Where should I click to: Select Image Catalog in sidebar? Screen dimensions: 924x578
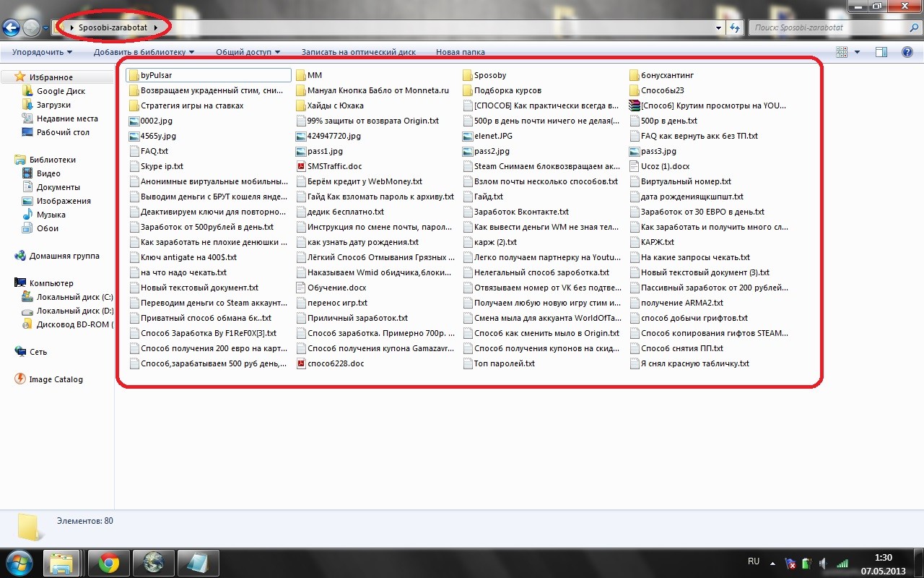(x=49, y=379)
